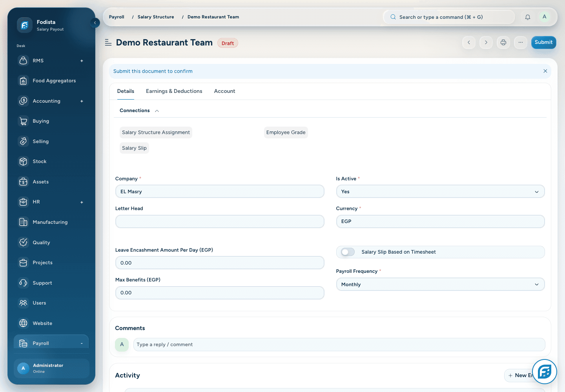Click the Accounting module icon
565x392 pixels.
(x=24, y=101)
